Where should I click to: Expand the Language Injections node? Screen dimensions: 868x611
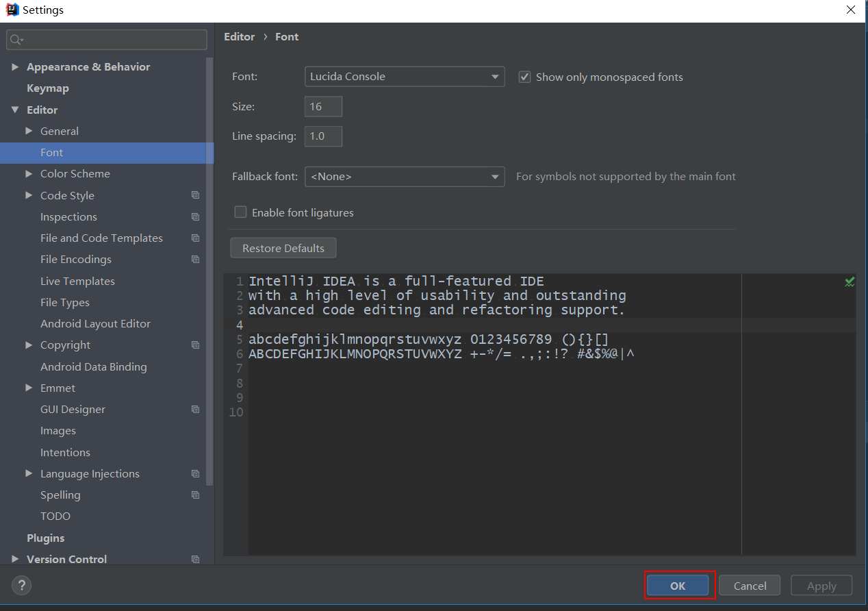[x=29, y=473]
